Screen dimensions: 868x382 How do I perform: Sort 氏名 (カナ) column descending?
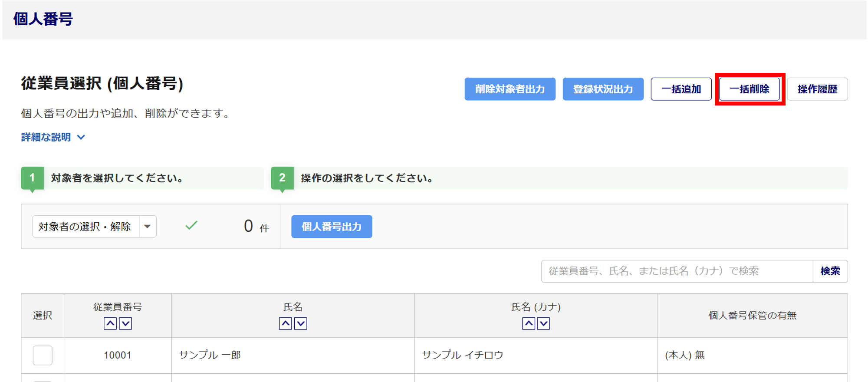(543, 323)
